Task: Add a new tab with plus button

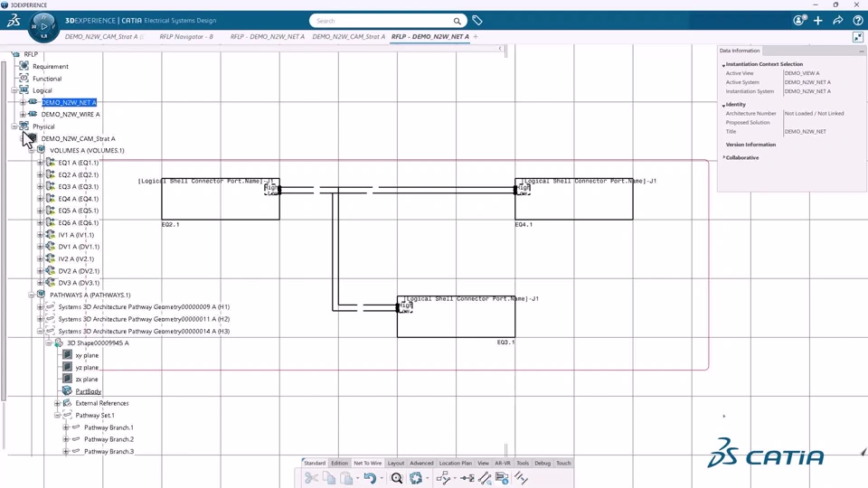Action: pyautogui.click(x=476, y=36)
